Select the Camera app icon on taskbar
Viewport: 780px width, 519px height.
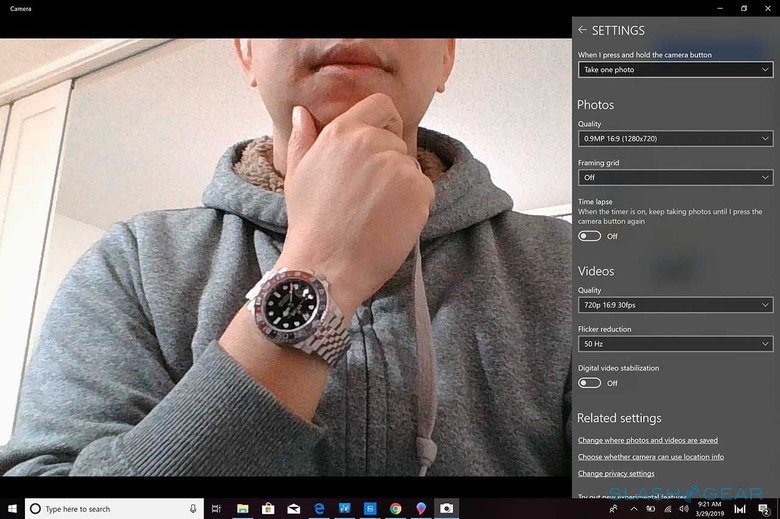(x=446, y=509)
